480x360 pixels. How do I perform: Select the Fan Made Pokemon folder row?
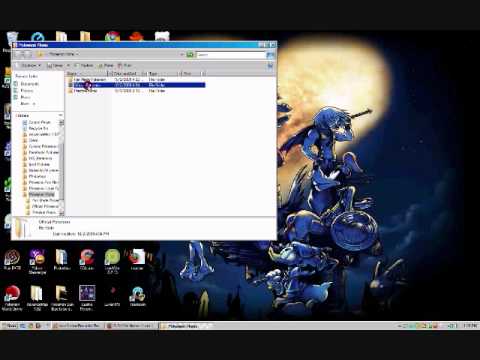136,80
